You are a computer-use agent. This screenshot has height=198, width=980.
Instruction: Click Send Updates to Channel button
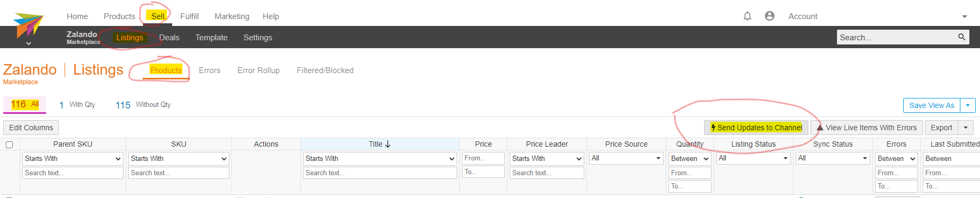pos(756,128)
